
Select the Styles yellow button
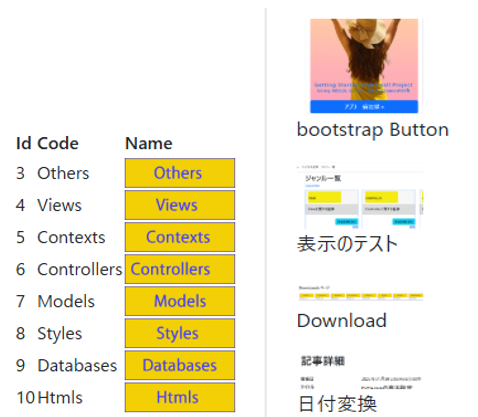(x=180, y=333)
